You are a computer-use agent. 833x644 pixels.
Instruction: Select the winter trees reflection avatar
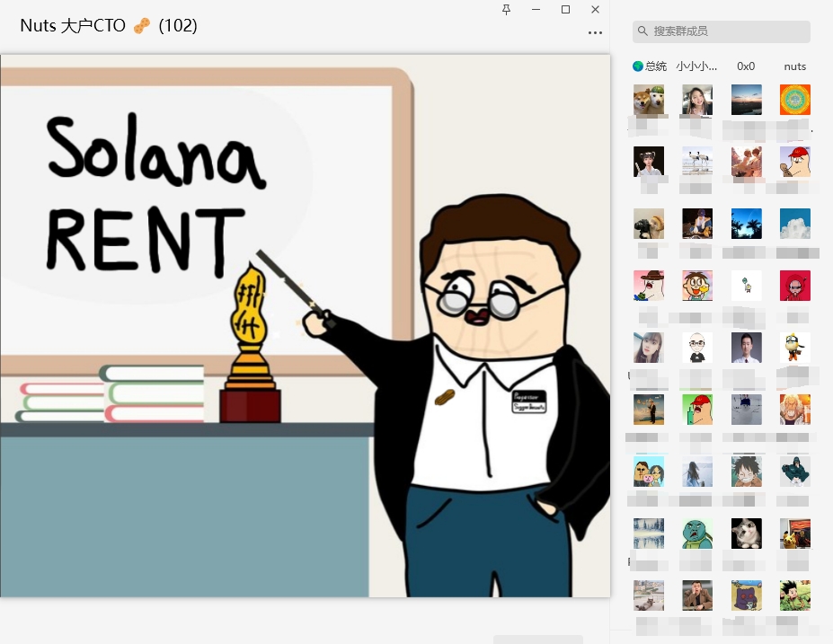coord(649,534)
